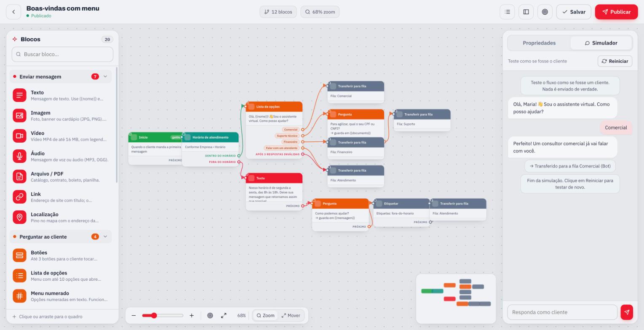This screenshot has width=644, height=330.
Task: Click the target icon beside Salvar
Action: click(x=545, y=12)
